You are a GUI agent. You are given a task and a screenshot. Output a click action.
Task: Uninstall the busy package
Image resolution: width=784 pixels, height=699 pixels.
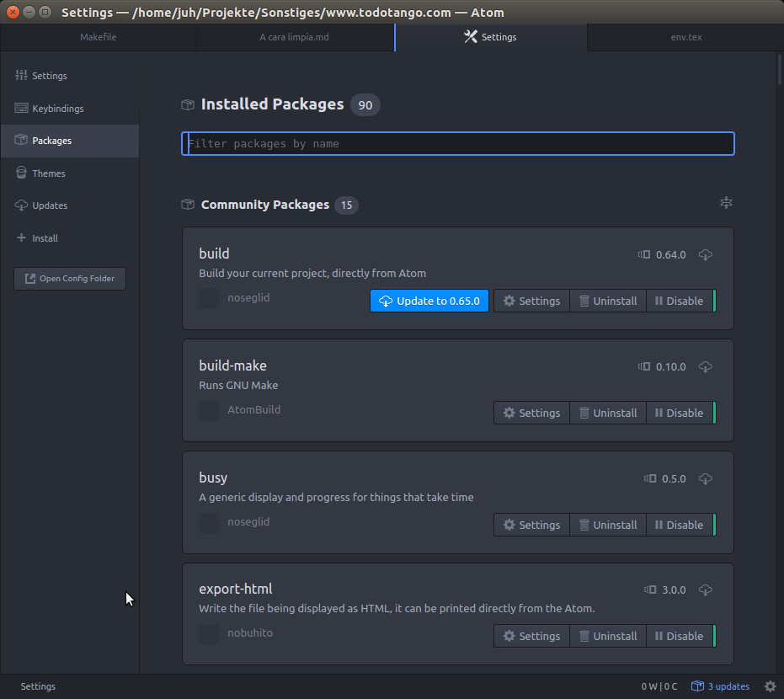[x=608, y=525]
